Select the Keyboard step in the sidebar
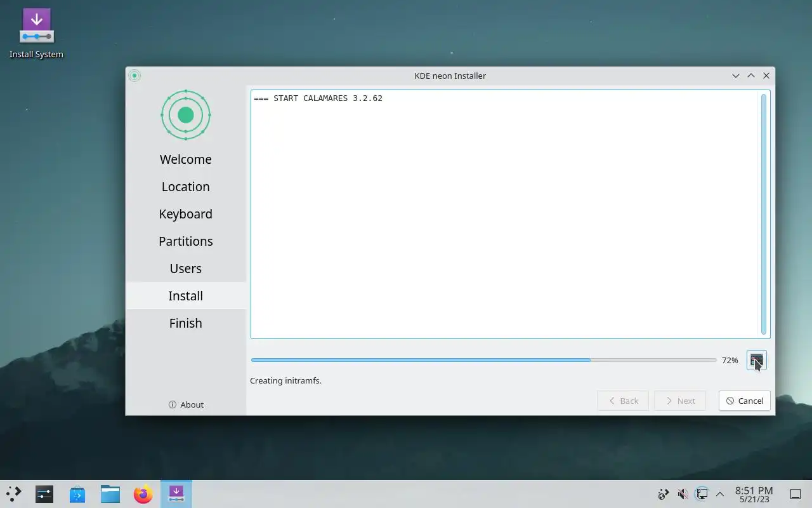The image size is (812, 508). click(186, 214)
